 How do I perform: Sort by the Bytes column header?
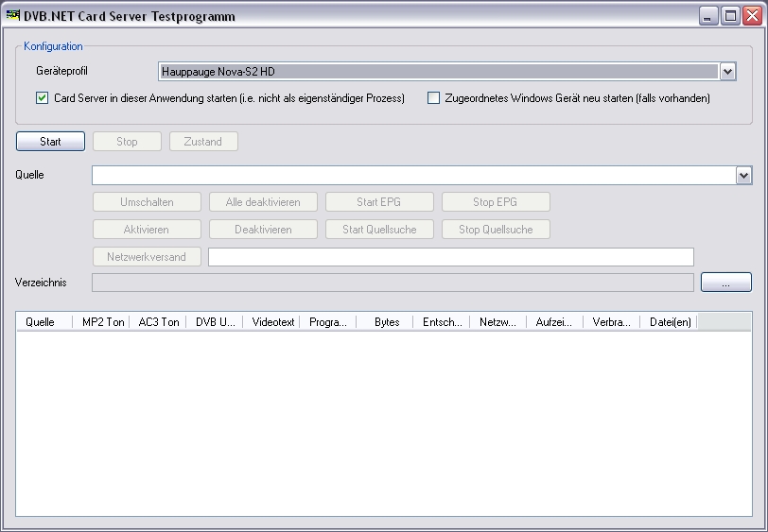click(x=386, y=322)
